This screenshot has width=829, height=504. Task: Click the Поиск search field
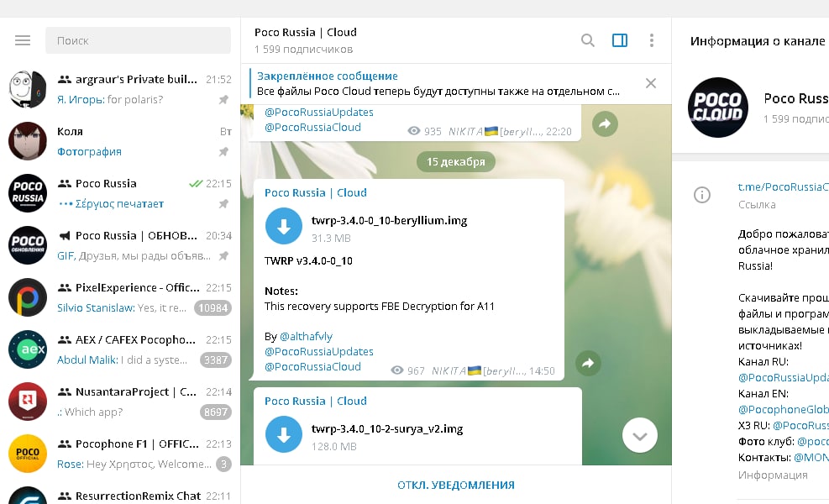138,40
